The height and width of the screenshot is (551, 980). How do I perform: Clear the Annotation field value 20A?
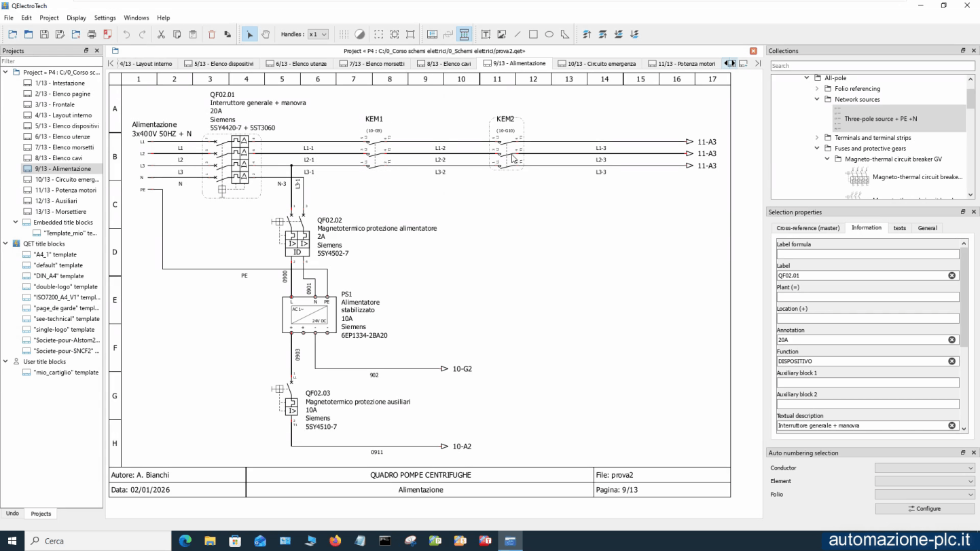click(951, 339)
